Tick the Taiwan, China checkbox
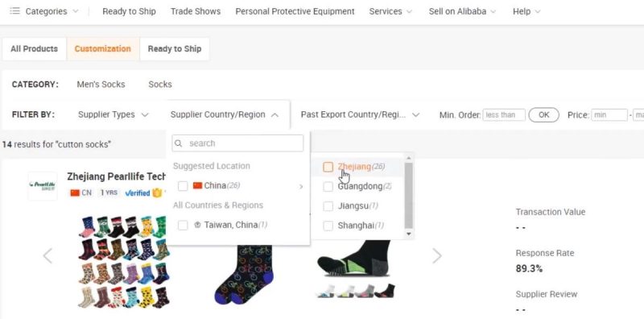This screenshot has height=319, width=644. 183,226
